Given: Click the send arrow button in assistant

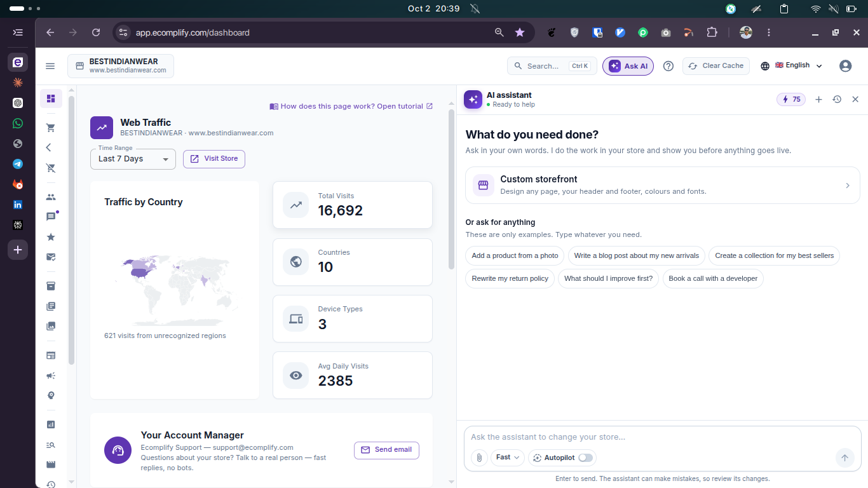Looking at the screenshot, I should pos(844,457).
